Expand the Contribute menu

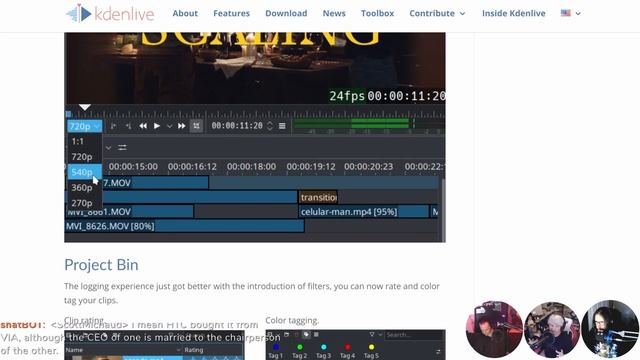click(x=437, y=13)
